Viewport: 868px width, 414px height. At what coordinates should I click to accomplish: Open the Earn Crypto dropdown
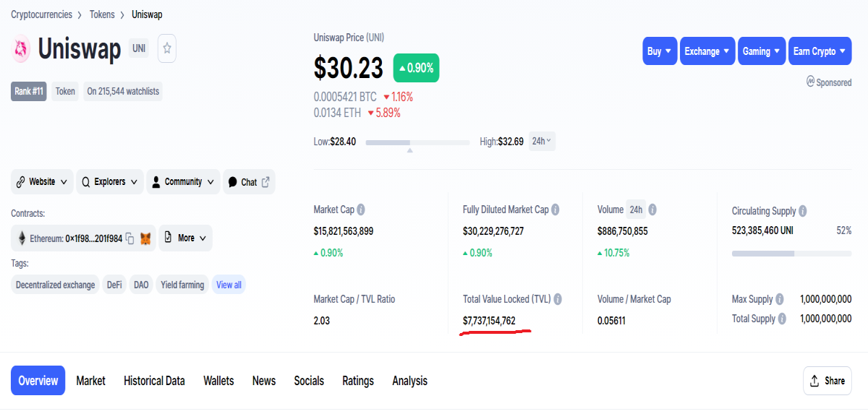(820, 51)
